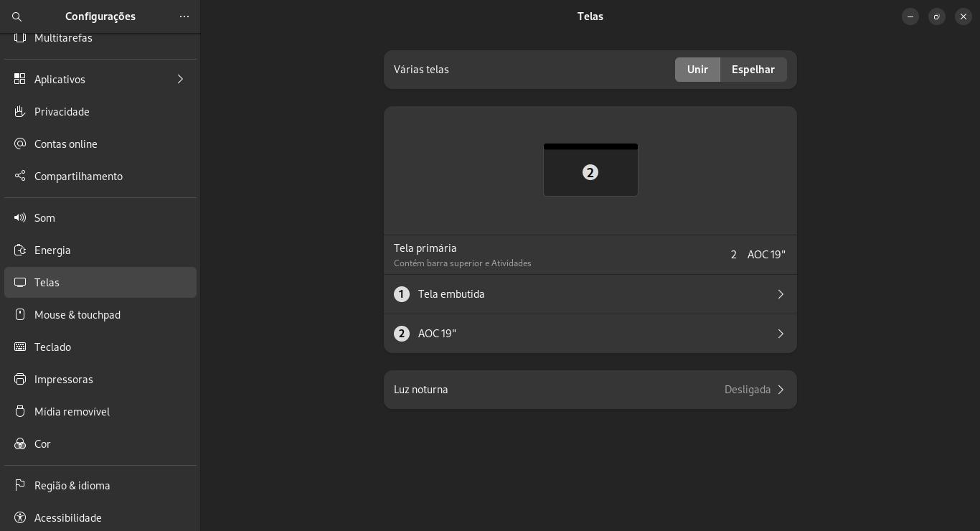Open the search icon in Configurações
Viewport: 980px width, 531px height.
(17, 17)
